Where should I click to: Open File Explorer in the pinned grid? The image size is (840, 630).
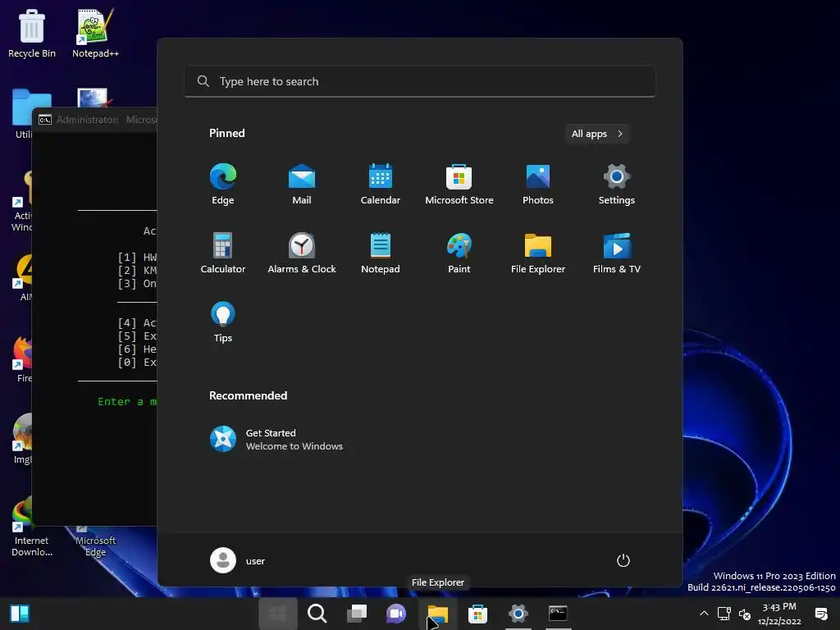538,253
